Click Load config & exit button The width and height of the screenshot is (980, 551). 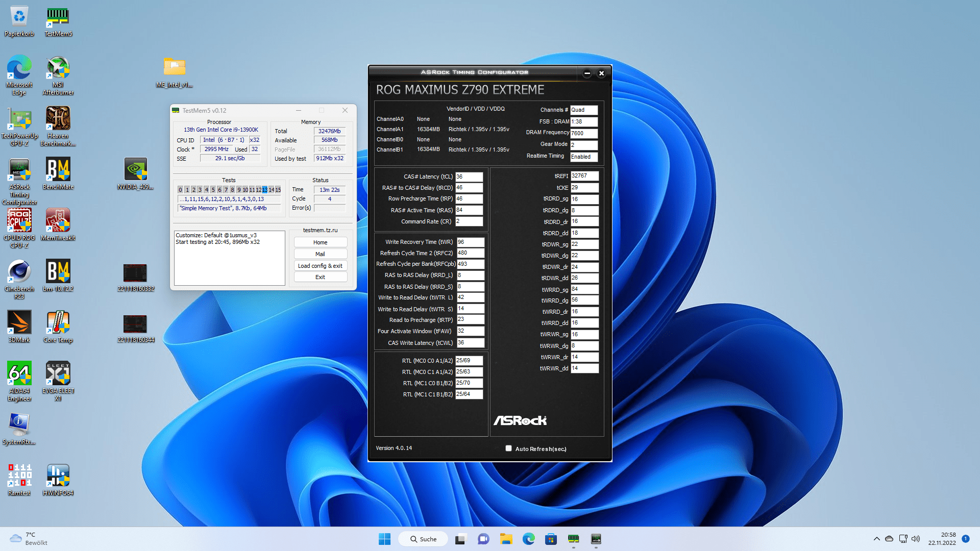(x=321, y=266)
